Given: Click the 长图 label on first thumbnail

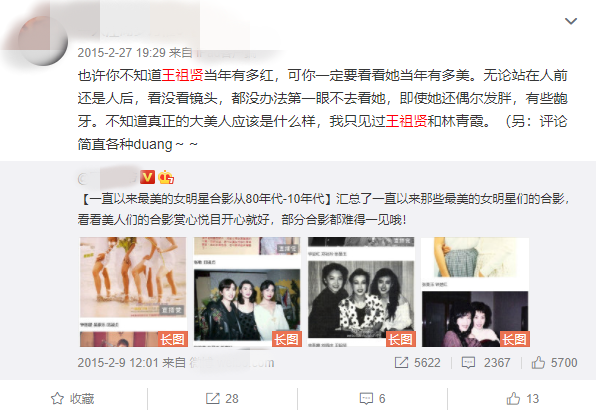Looking at the screenshot, I should click(x=173, y=339).
